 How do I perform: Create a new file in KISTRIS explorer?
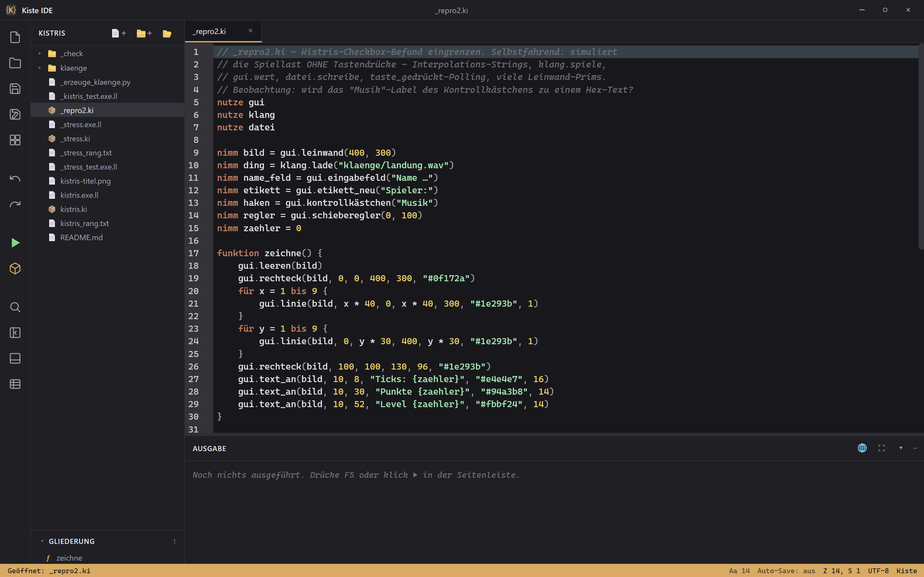pos(119,33)
